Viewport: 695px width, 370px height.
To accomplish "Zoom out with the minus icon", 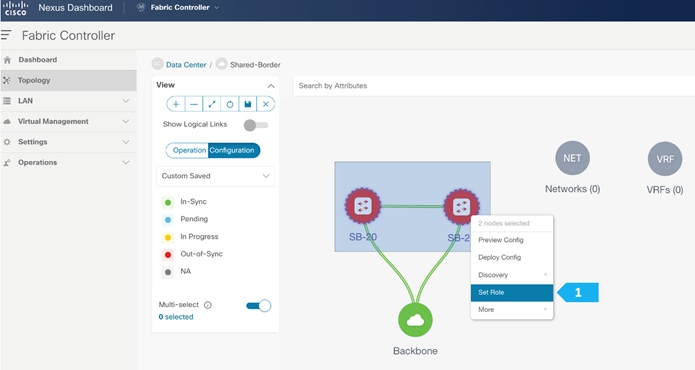I will pos(194,104).
